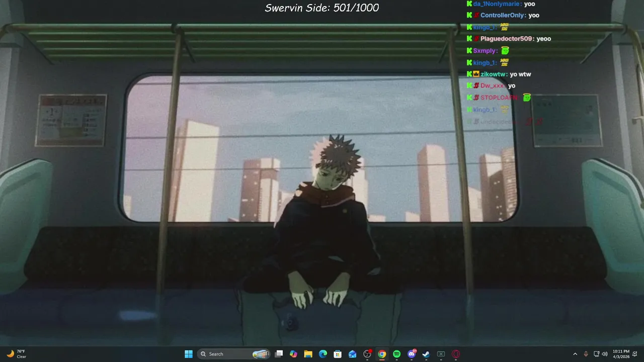This screenshot has height=362, width=644.
Task: Open Microsoft Store from the taskbar
Action: tap(338, 354)
